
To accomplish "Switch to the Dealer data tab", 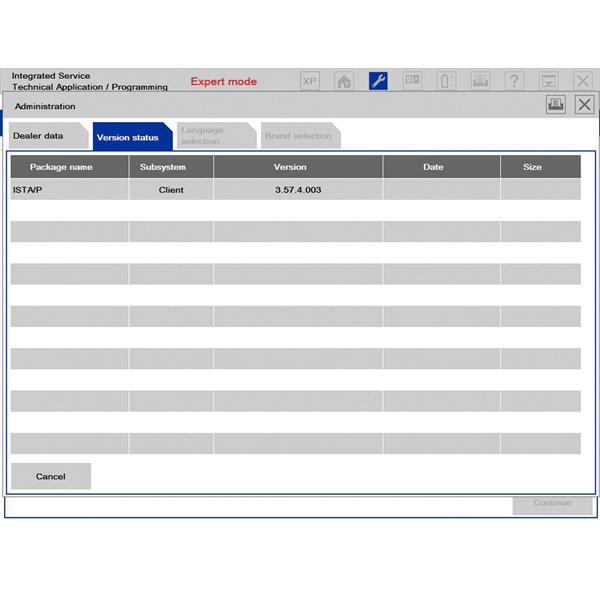I will pos(42,136).
